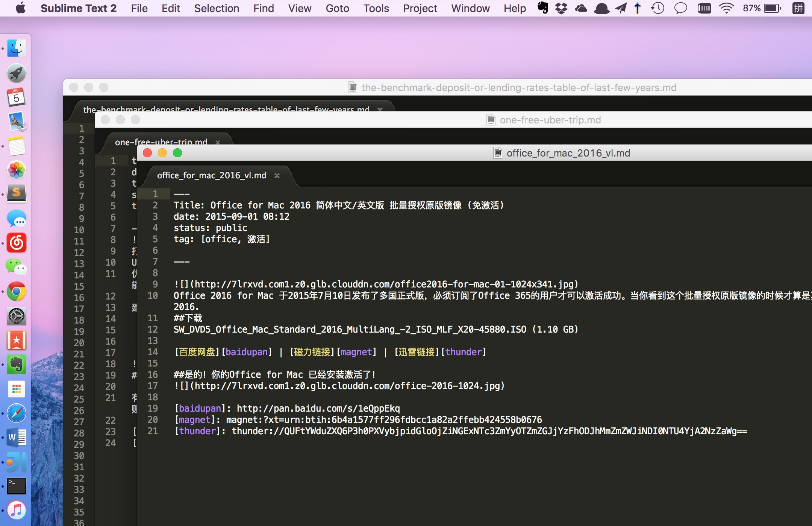Image resolution: width=812 pixels, height=526 pixels.
Task: Click Evernote icon in menu bar
Action: (x=542, y=8)
